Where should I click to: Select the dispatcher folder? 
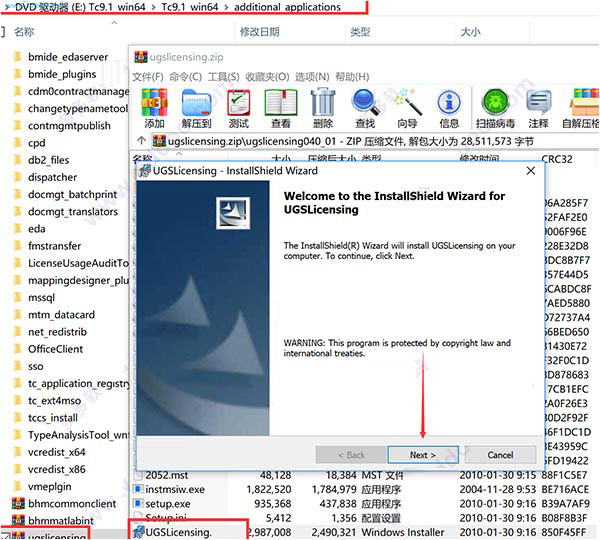52,177
